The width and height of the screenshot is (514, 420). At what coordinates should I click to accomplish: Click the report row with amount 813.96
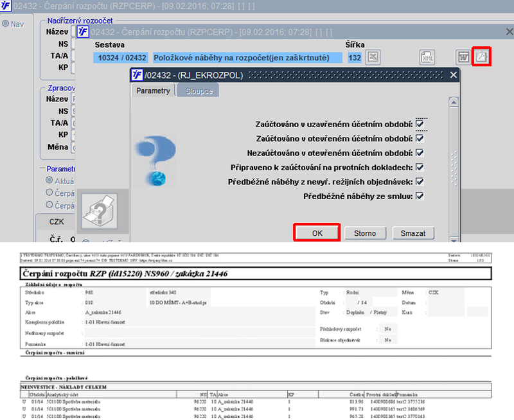[256, 401]
